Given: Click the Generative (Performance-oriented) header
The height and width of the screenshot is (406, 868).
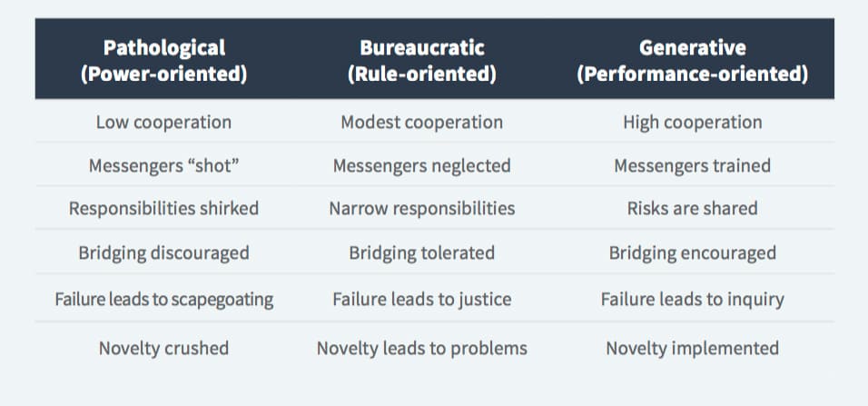Looking at the screenshot, I should coord(693,61).
